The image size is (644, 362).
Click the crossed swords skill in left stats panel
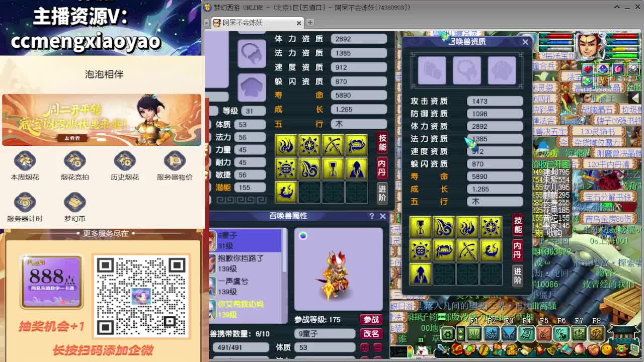coord(333,145)
